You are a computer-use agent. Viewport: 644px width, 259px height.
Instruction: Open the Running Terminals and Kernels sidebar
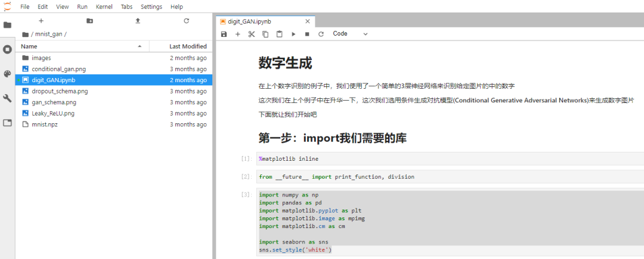[7, 49]
